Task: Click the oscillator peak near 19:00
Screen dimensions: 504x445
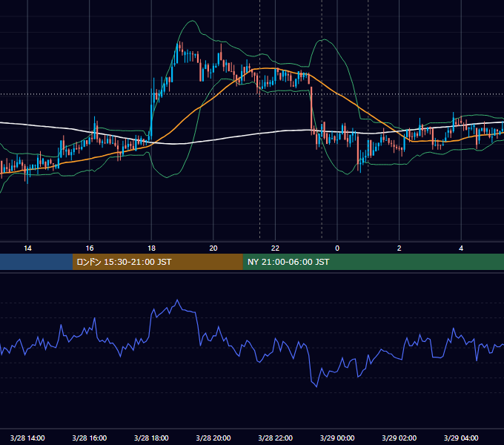Action: click(x=177, y=300)
